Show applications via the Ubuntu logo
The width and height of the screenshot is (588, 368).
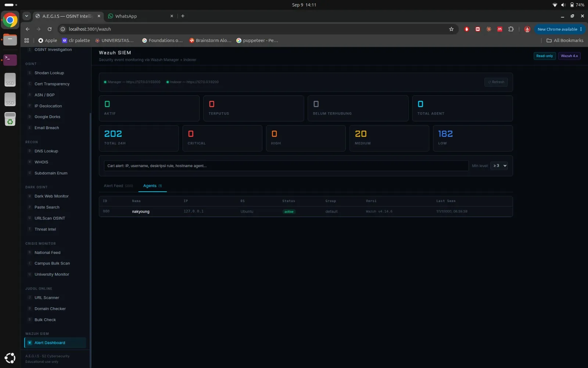pyautogui.click(x=10, y=358)
